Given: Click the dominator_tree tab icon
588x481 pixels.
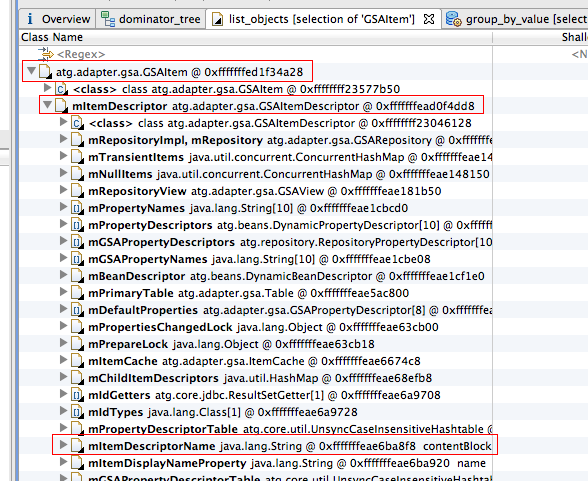Looking at the screenshot, I should (x=108, y=19).
